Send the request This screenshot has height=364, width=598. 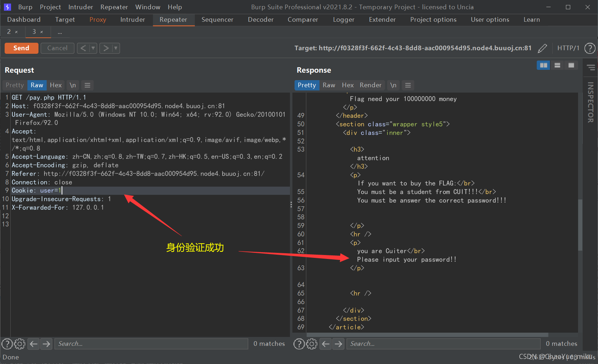[21, 48]
